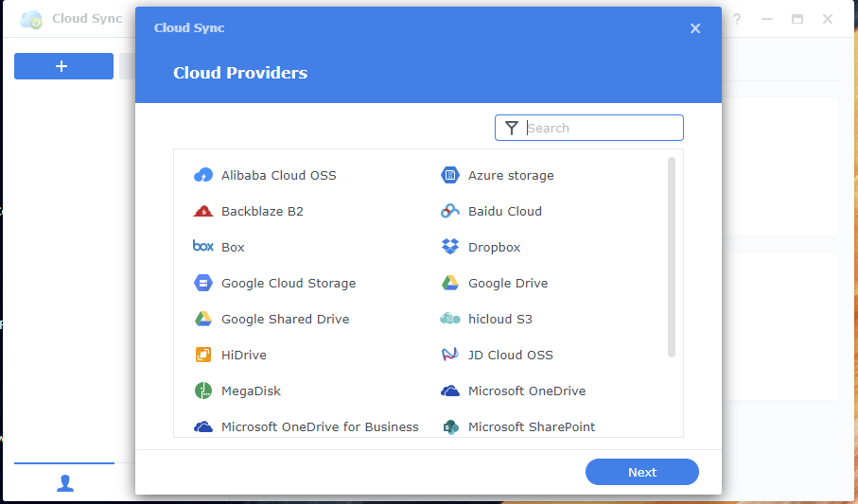Choose the Backblaze B2 provider icon
The height and width of the screenshot is (504, 858).
pyautogui.click(x=203, y=211)
